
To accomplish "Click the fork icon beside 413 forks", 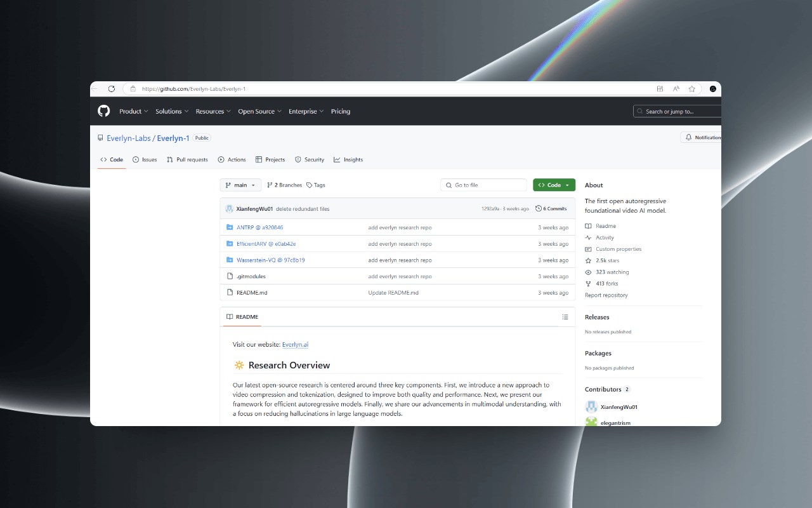I will (588, 283).
